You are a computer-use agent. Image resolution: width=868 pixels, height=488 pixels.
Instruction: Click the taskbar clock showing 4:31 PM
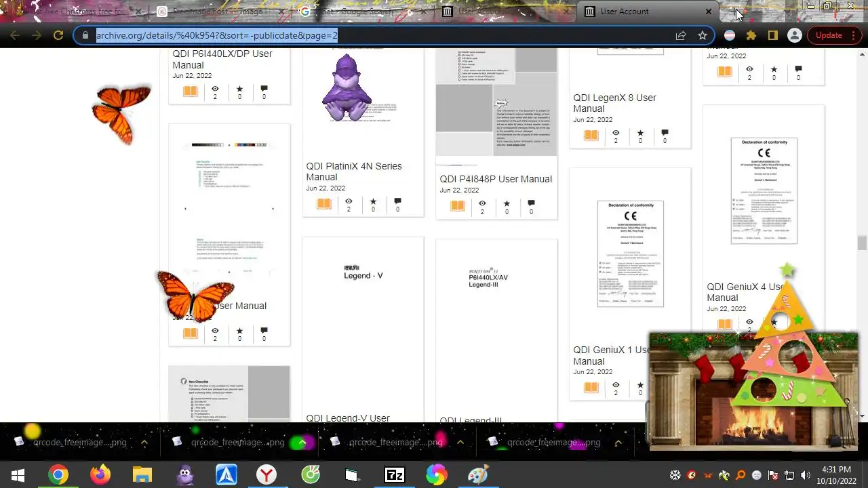pyautogui.click(x=835, y=475)
